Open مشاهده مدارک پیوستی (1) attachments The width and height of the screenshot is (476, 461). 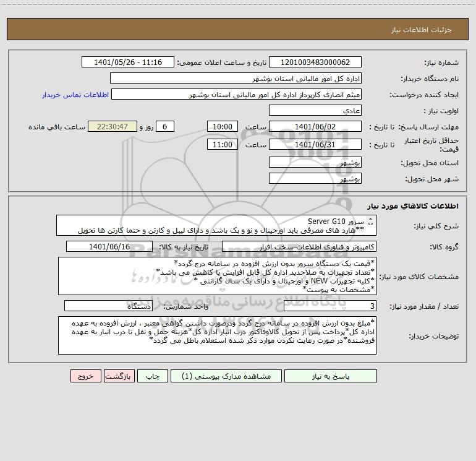(226, 376)
